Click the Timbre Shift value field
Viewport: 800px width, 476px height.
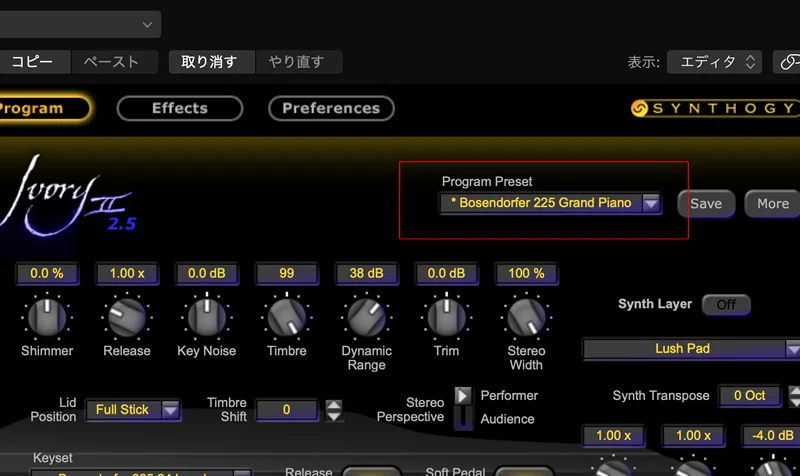(x=287, y=410)
